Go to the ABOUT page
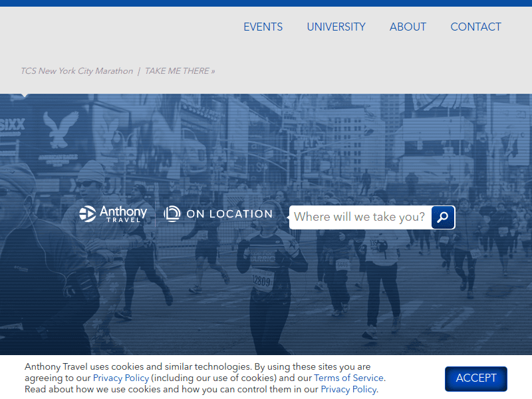 (x=408, y=27)
